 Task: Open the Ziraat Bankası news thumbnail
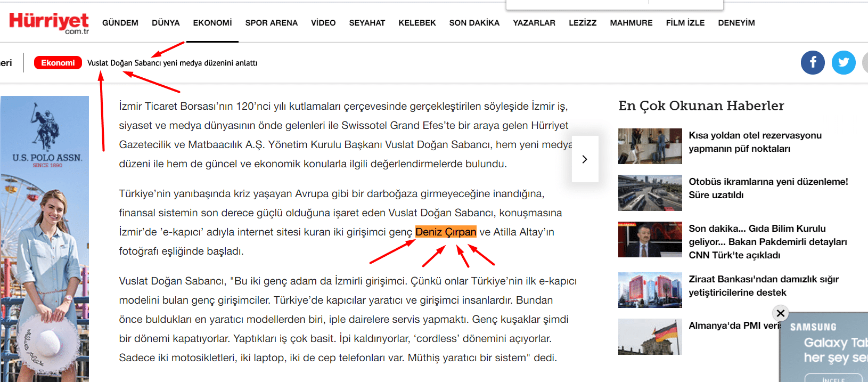click(x=650, y=290)
